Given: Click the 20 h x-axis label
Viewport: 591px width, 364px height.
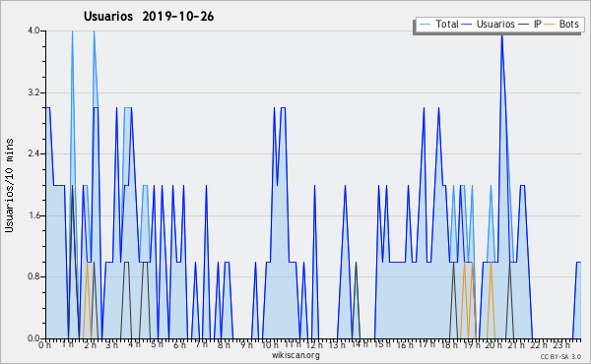Looking at the screenshot, I should pyautogui.click(x=494, y=345).
